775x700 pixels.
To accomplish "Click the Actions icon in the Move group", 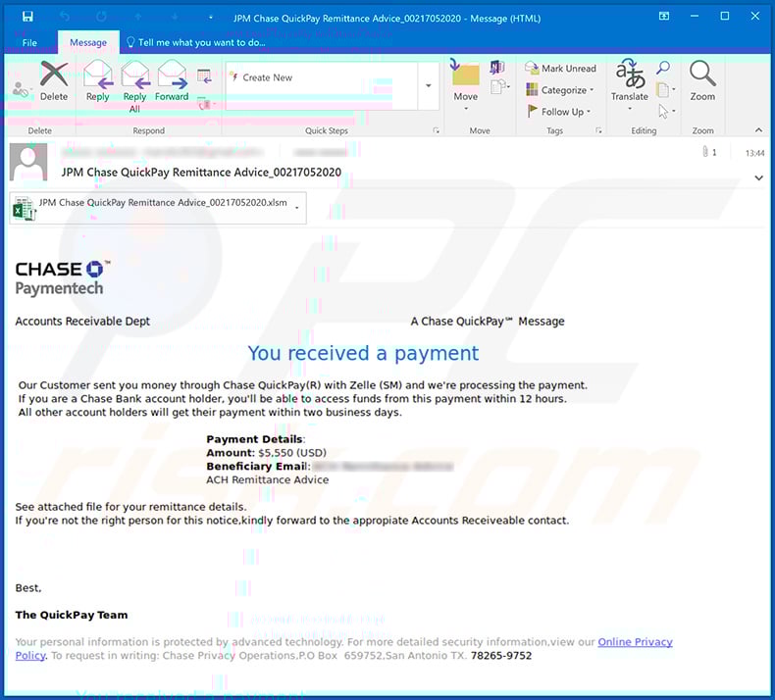I will [498, 87].
